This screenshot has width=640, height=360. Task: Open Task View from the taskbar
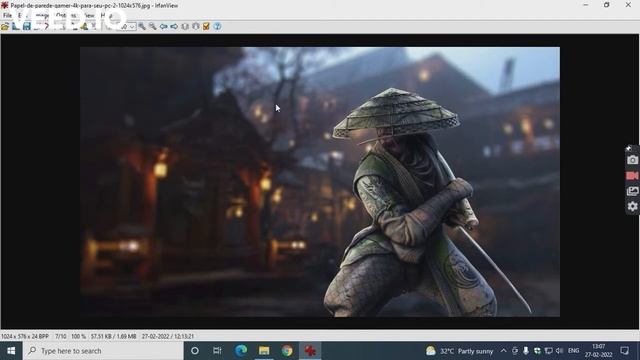(217, 351)
